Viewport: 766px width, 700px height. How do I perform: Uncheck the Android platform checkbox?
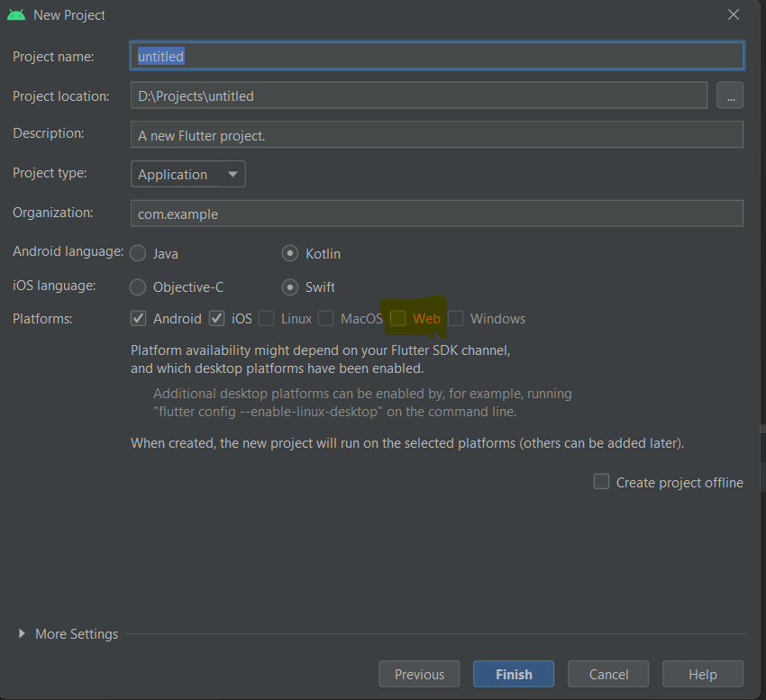pos(138,319)
